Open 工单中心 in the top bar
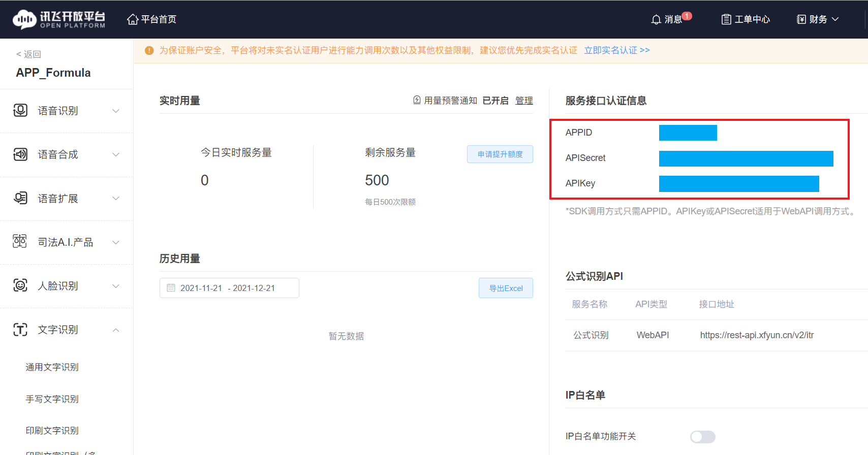868x455 pixels. [x=752, y=19]
